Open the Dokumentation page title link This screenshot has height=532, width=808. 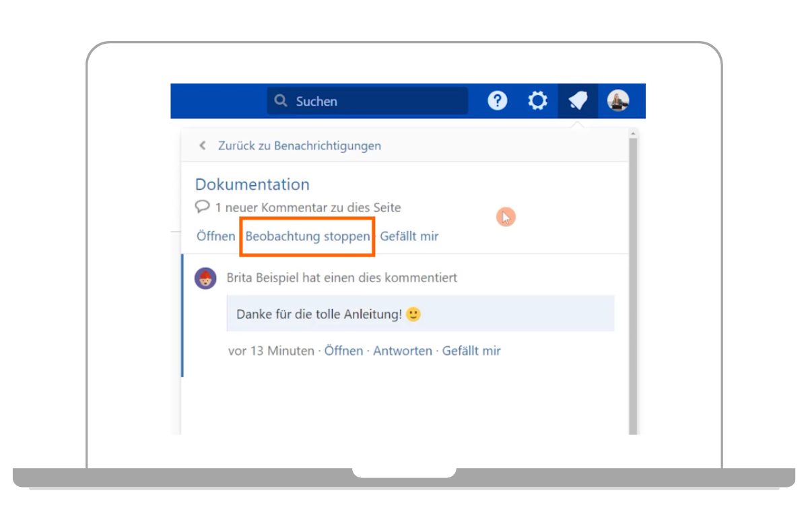click(252, 185)
